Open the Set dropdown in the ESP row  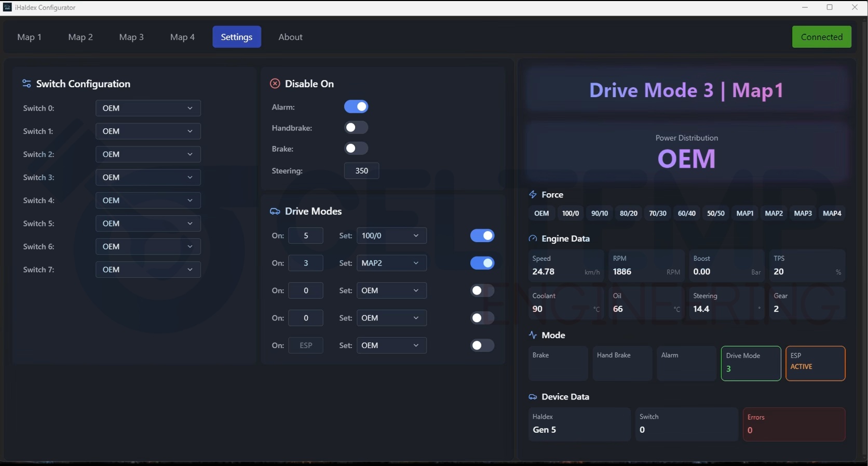coord(391,345)
